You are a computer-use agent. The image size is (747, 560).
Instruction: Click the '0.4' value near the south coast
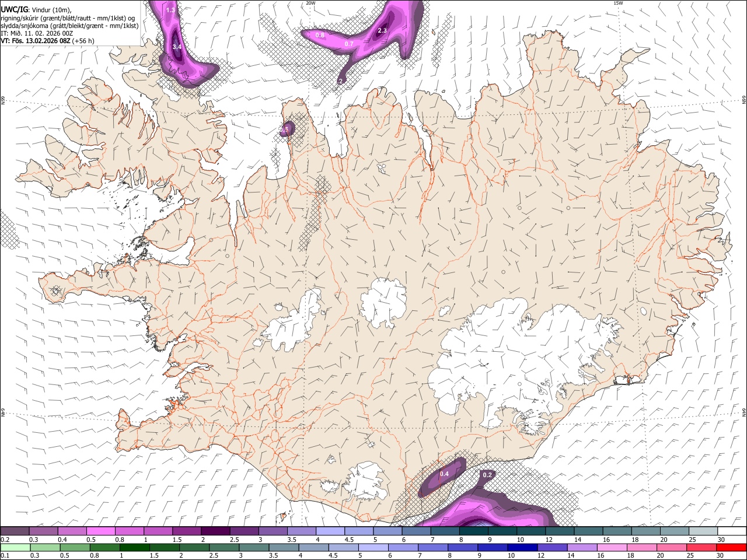[444, 474]
